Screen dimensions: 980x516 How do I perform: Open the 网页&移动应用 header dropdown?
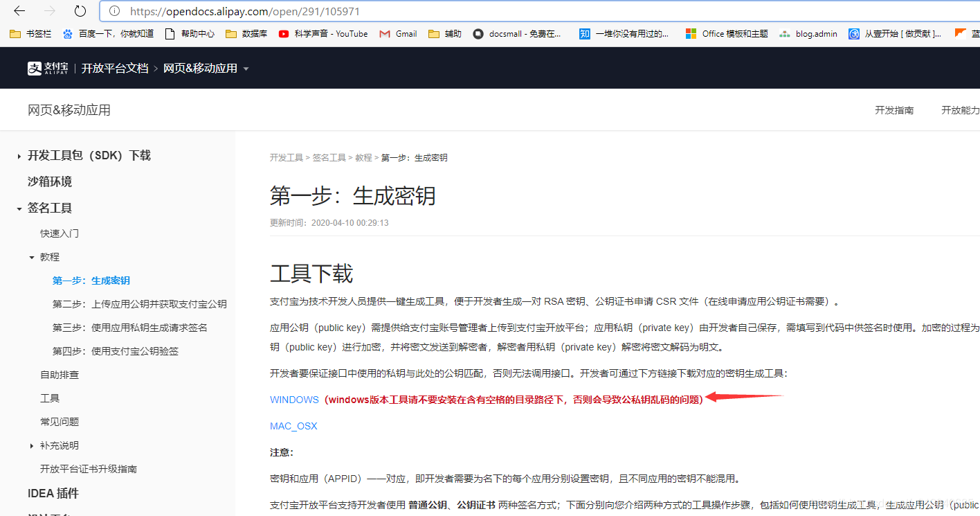[206, 69]
